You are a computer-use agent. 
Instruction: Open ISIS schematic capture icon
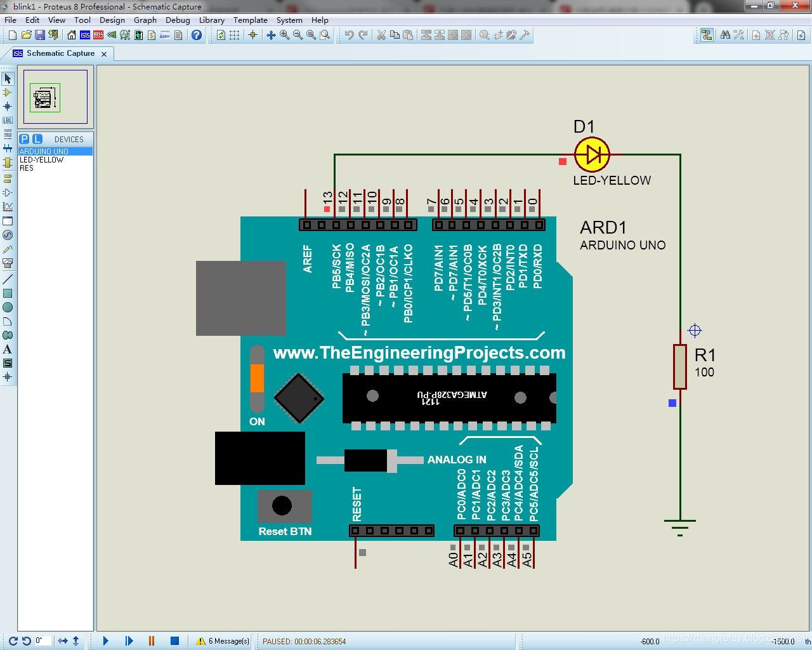click(x=85, y=35)
